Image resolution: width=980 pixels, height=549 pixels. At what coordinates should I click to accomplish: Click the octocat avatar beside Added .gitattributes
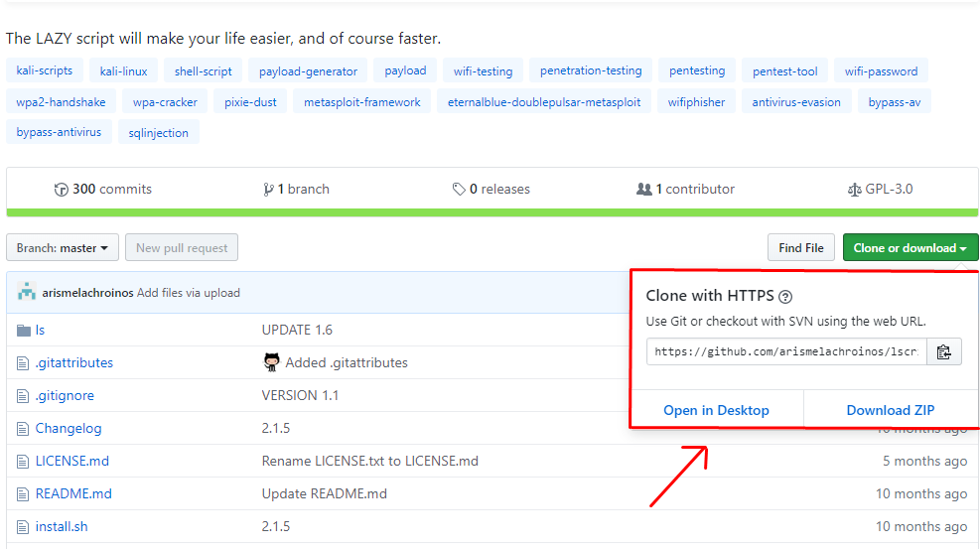[x=271, y=362]
